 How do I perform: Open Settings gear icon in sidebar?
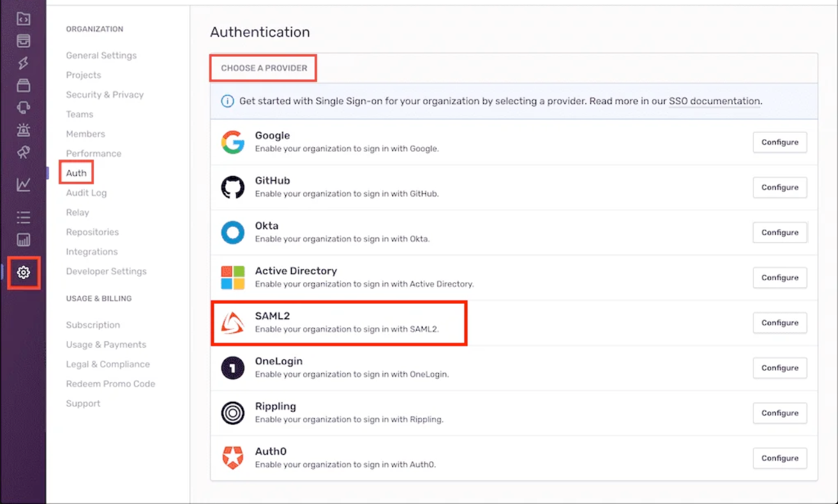point(24,272)
